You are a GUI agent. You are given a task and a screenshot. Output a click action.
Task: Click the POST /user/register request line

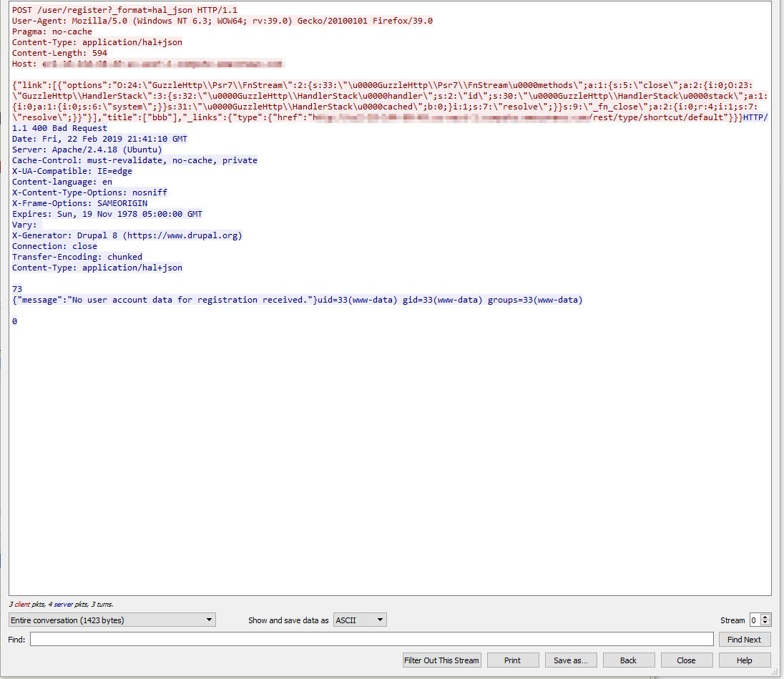click(x=124, y=11)
